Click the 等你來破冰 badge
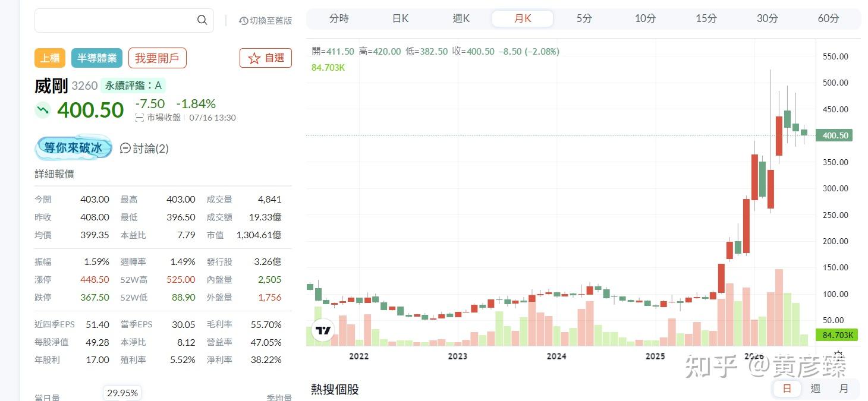 [73, 147]
